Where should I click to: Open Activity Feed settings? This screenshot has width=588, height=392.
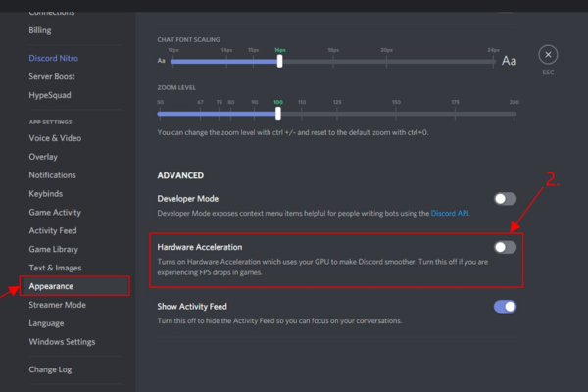(53, 230)
